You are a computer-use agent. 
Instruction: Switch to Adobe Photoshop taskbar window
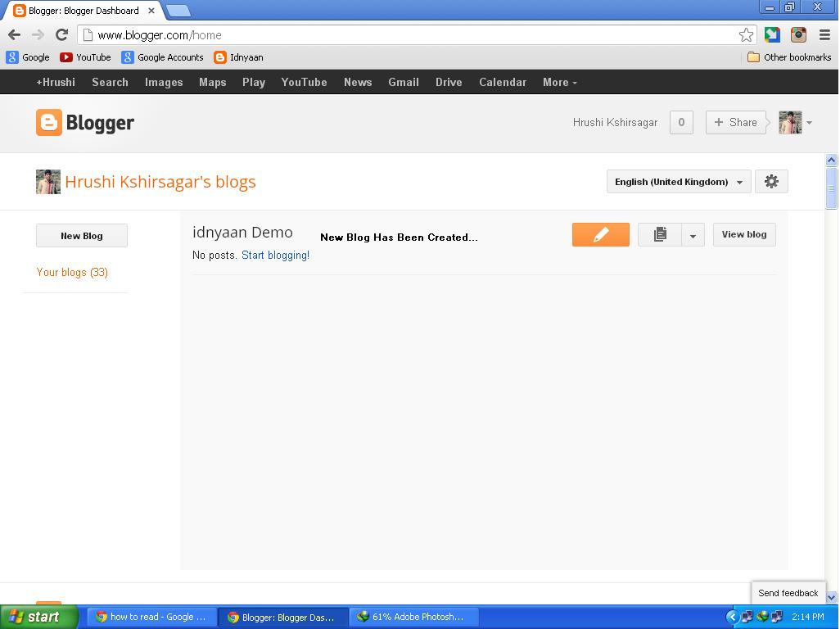(x=413, y=617)
